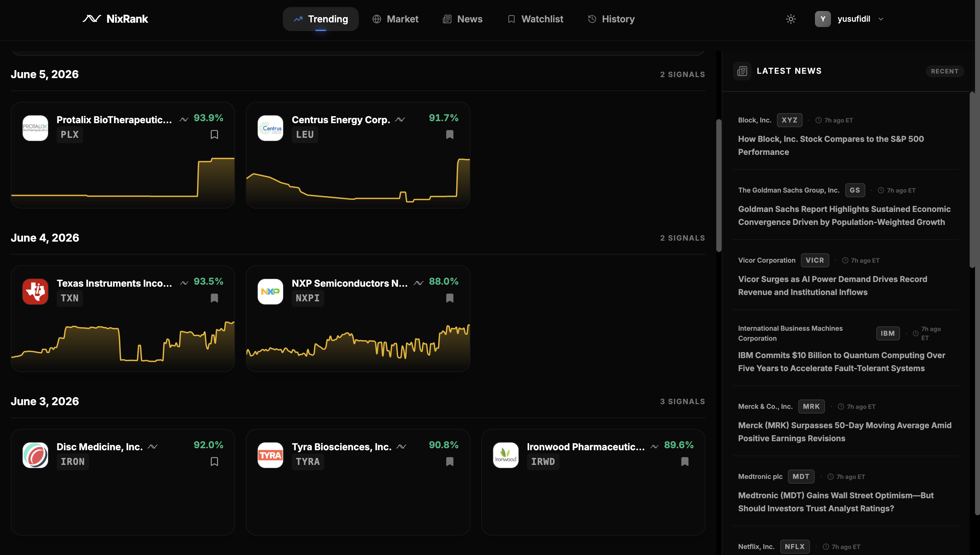Screen dimensions: 980x555
Task: Click the MRK ticker tag
Action: click(811, 407)
